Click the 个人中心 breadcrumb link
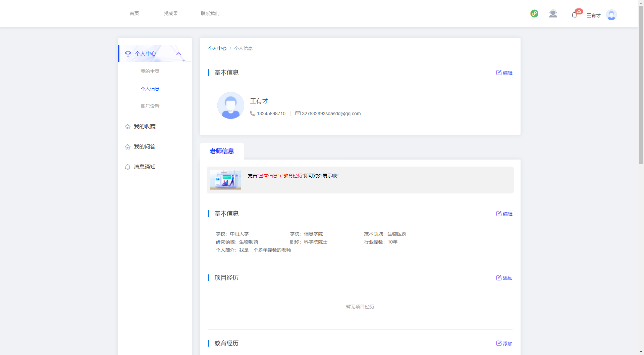Image resolution: width=644 pixels, height=355 pixels. (x=217, y=48)
